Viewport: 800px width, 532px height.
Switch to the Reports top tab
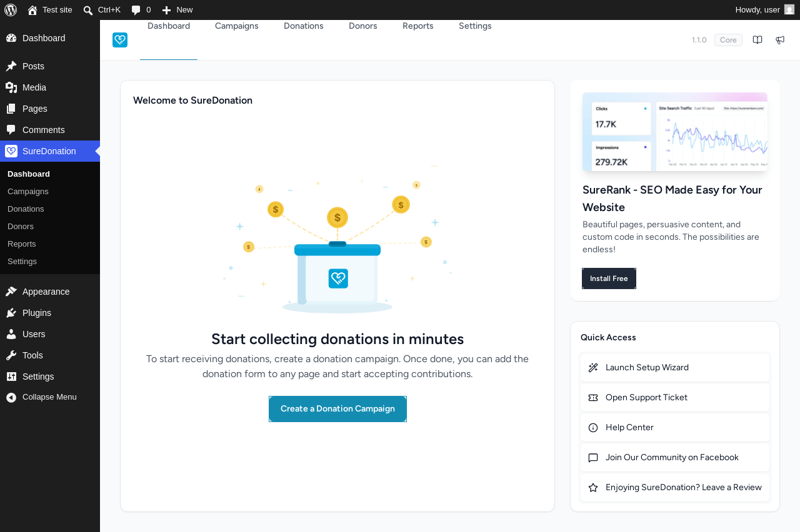tap(418, 26)
